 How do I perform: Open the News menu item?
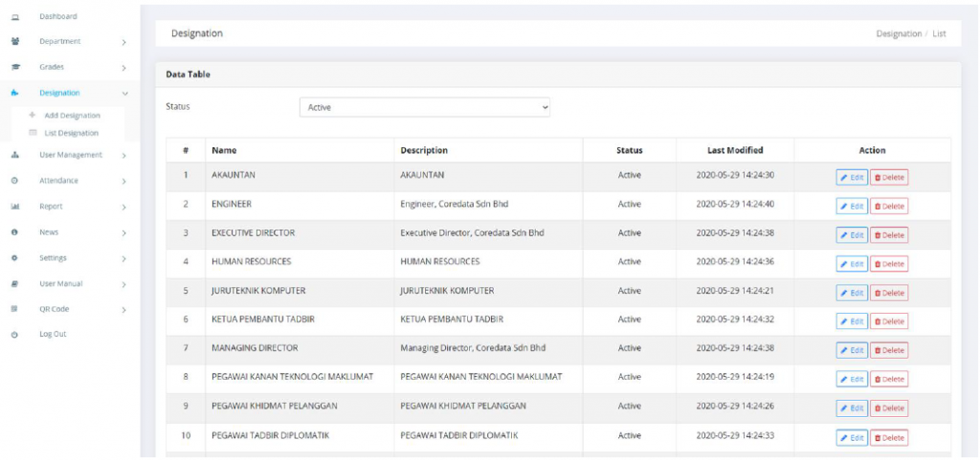[x=47, y=232]
